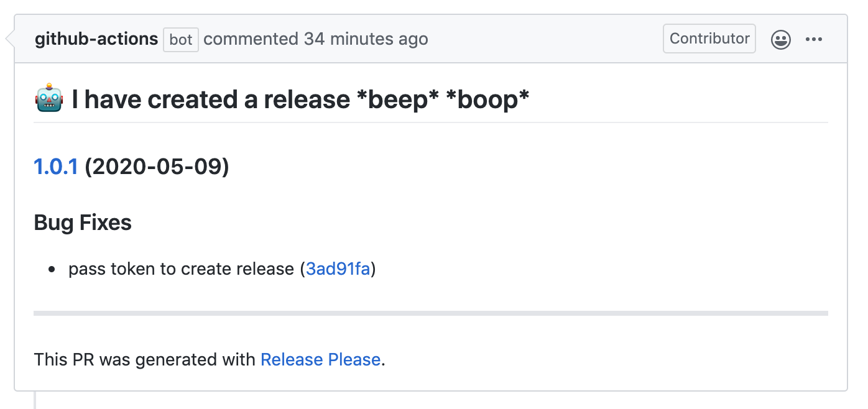Open the 1.0.1 release link
Screen dimensions: 868x409
pyautogui.click(x=56, y=166)
